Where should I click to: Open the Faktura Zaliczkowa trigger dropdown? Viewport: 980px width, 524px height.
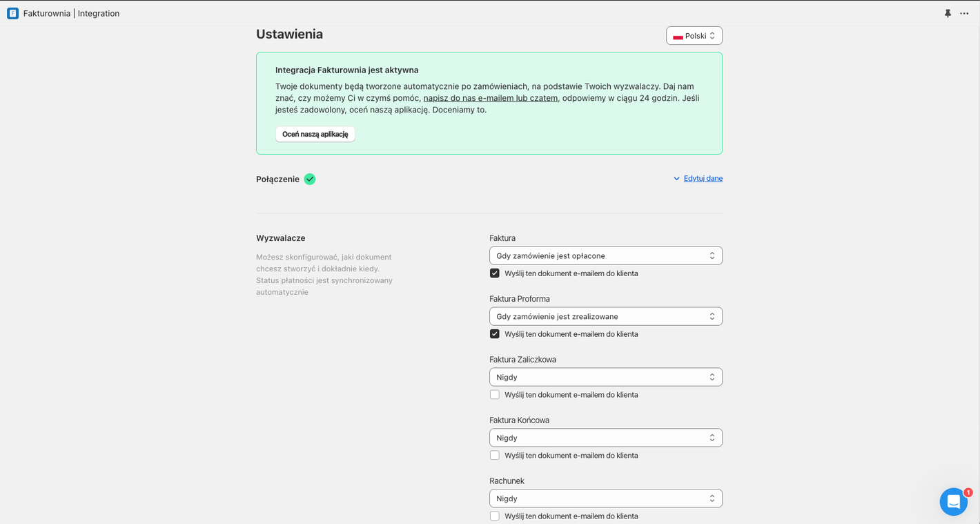tap(605, 377)
